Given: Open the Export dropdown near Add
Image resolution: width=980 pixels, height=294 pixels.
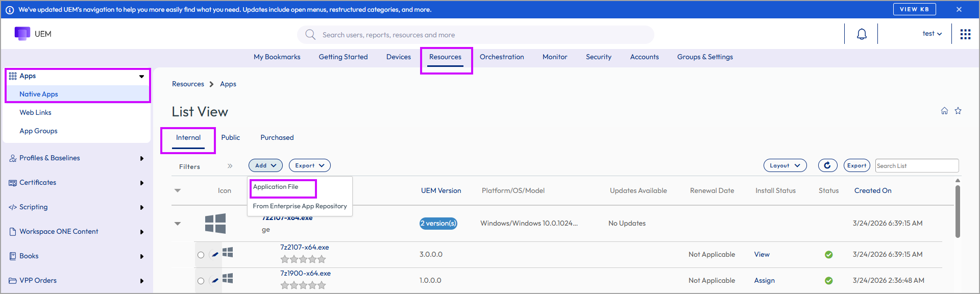Looking at the screenshot, I should (310, 165).
